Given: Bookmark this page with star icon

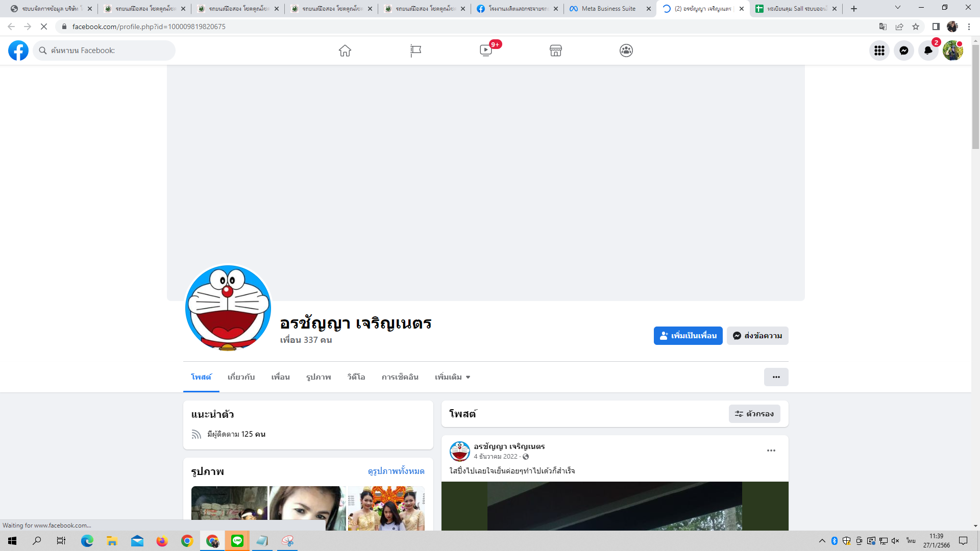Looking at the screenshot, I should [x=916, y=27].
